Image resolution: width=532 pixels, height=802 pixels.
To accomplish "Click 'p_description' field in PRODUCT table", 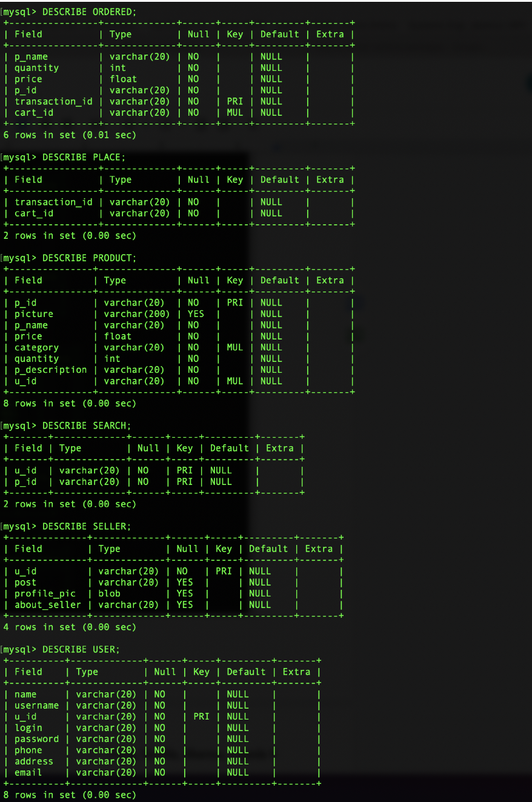I will point(50,370).
